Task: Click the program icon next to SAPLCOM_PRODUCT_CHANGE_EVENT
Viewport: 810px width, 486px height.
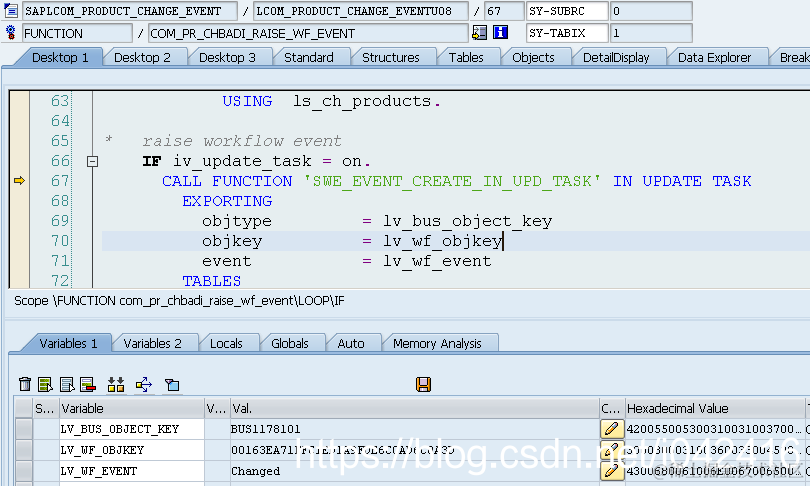Action: pyautogui.click(x=11, y=10)
